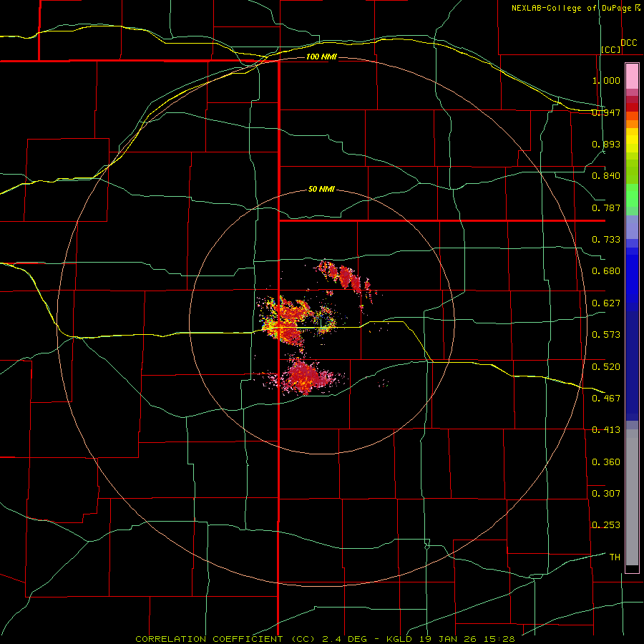
Task: Select the 0.413 colorbar value
Action: [606, 430]
